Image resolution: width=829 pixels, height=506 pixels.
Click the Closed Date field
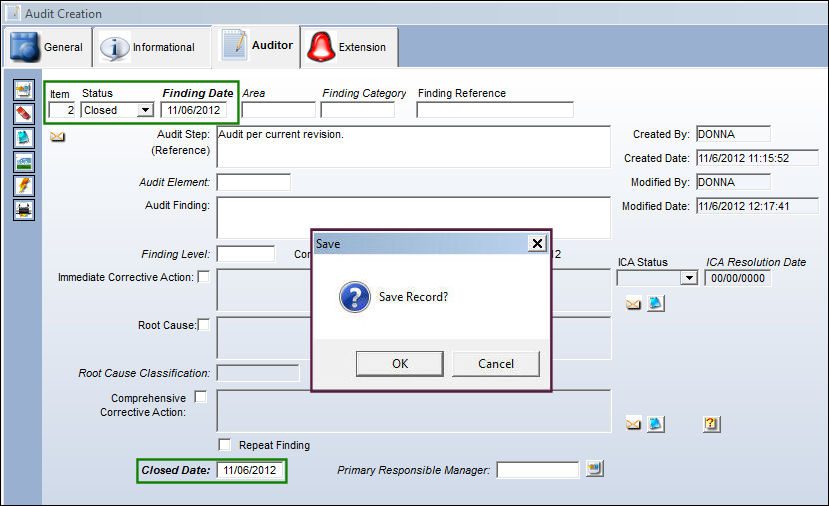[x=250, y=470]
